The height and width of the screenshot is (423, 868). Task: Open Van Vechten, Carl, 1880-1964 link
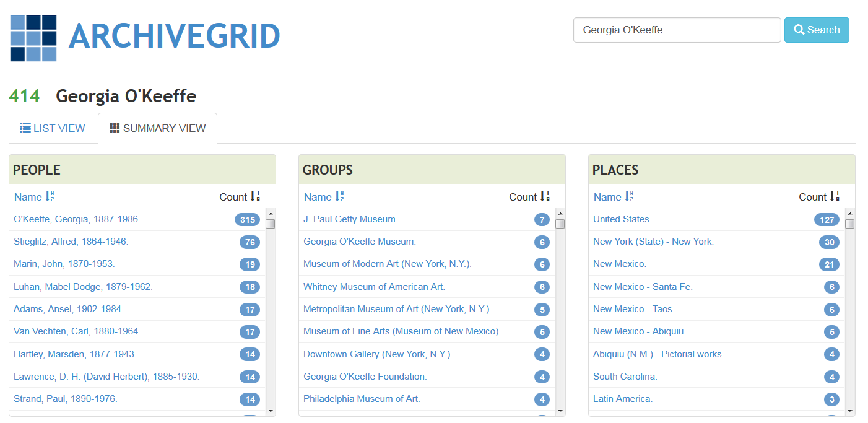coord(77,331)
